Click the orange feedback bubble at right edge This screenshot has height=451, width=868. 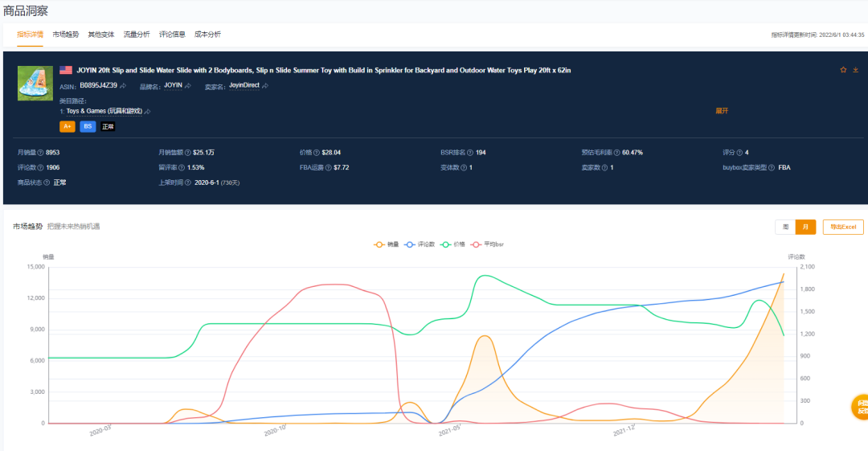coord(860,408)
